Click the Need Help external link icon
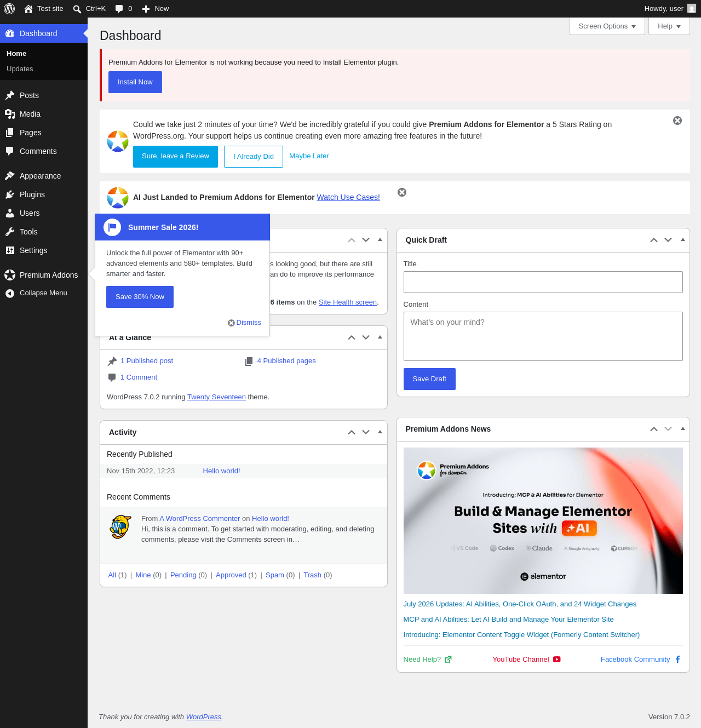 point(448,660)
